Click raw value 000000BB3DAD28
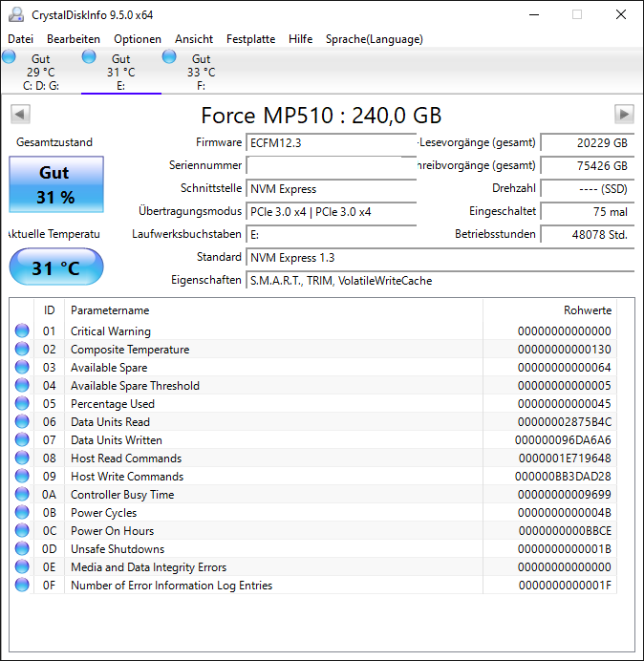This screenshot has width=644, height=661. (x=563, y=477)
